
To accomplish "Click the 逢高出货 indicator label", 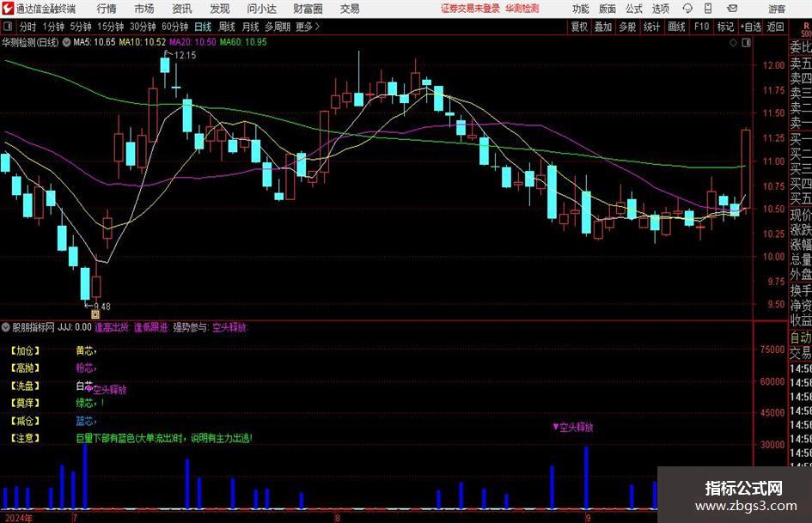I will pyautogui.click(x=112, y=327).
